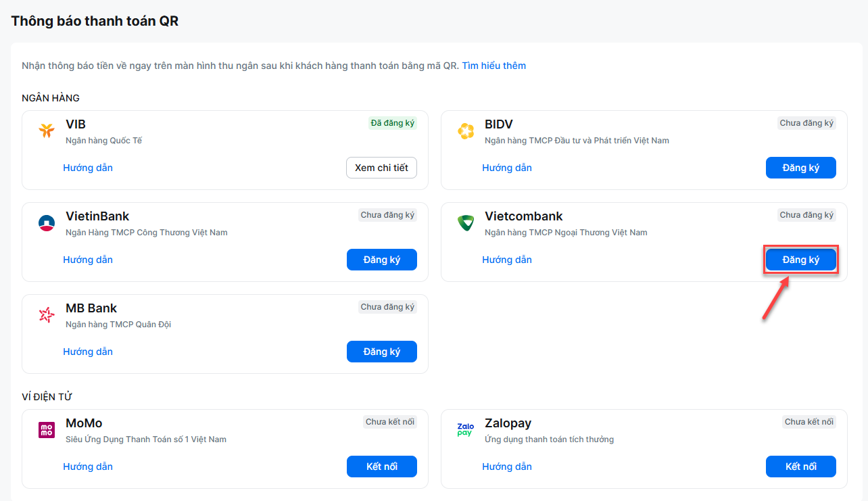
Task: Click the MB Bank logo icon
Action: point(47,315)
